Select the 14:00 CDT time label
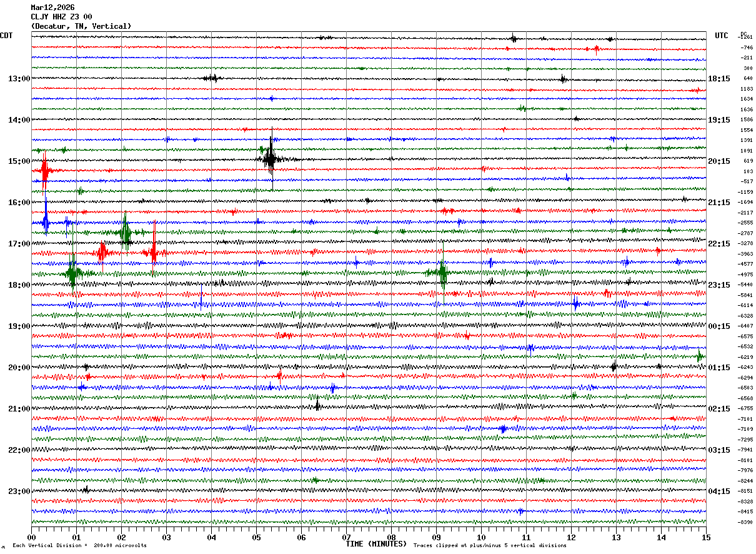The width and height of the screenshot is (756, 554). 19,120
